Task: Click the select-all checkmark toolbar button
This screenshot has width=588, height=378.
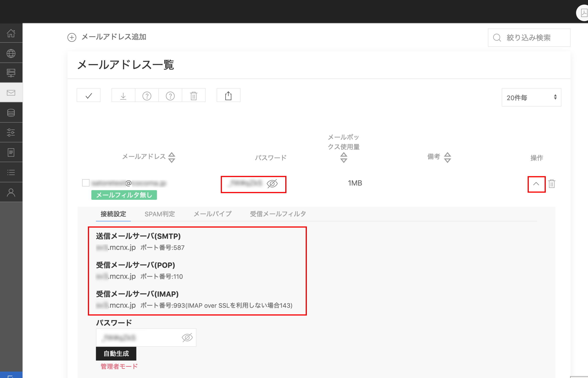Action: click(x=89, y=96)
